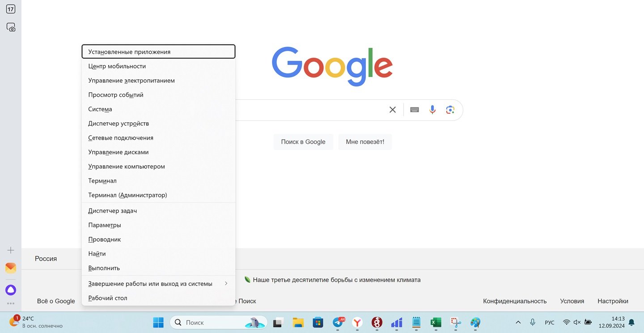Open the blue bar-chart taskbar app
Viewport: 644px width, 333px height.
pyautogui.click(x=397, y=322)
